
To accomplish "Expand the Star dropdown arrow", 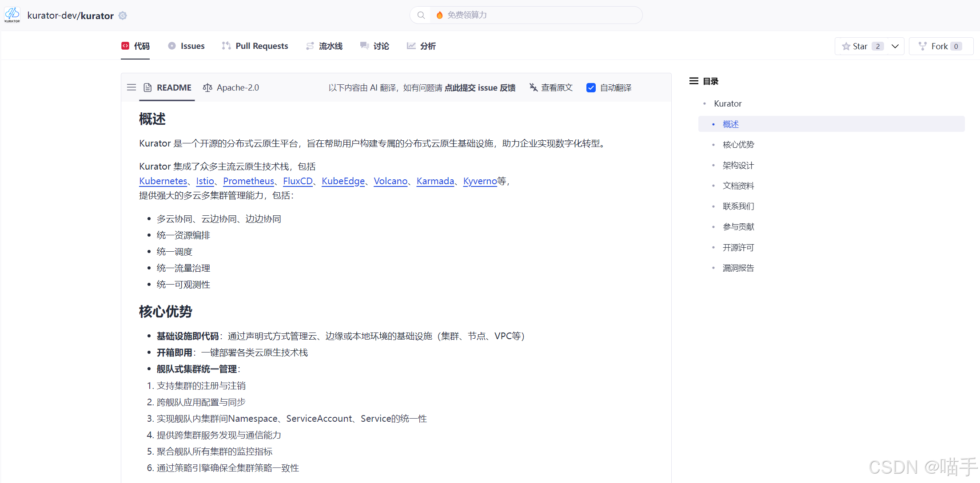I will (x=895, y=46).
